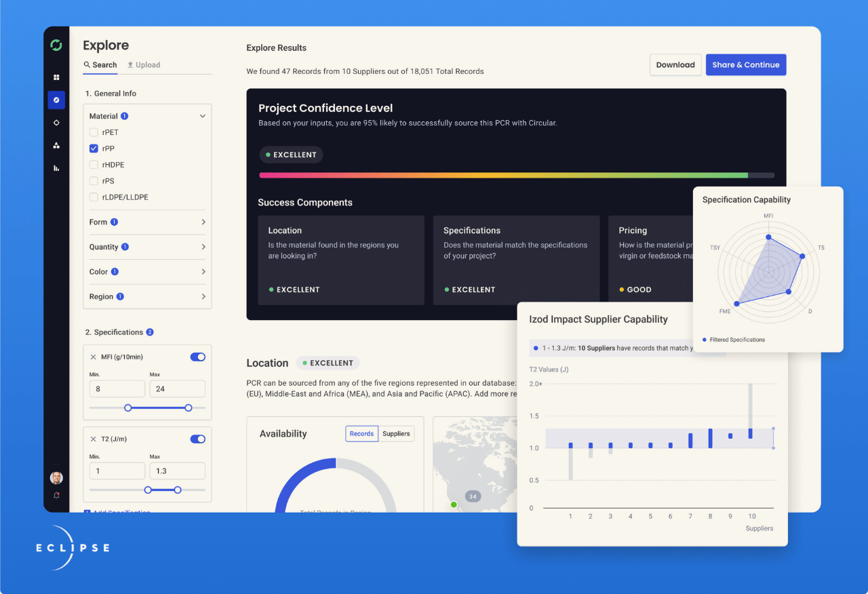Select the Explore compass icon in sidebar

pos(56,100)
